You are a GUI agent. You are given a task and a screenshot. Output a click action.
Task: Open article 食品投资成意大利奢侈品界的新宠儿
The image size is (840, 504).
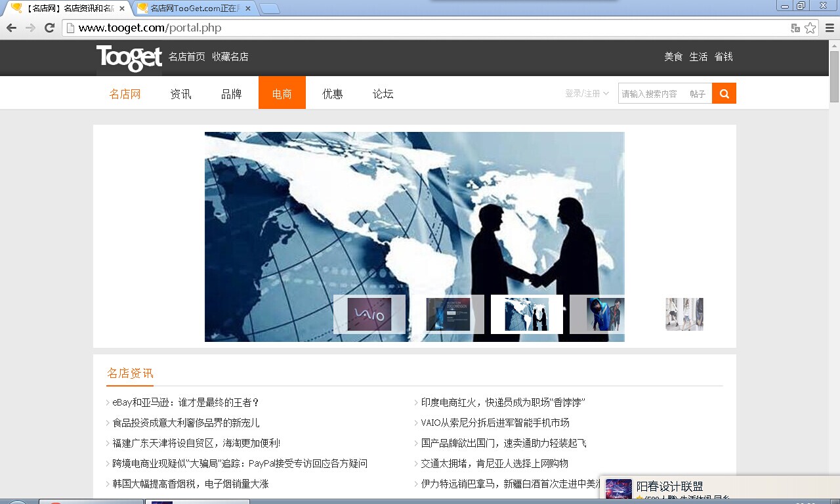coord(186,423)
